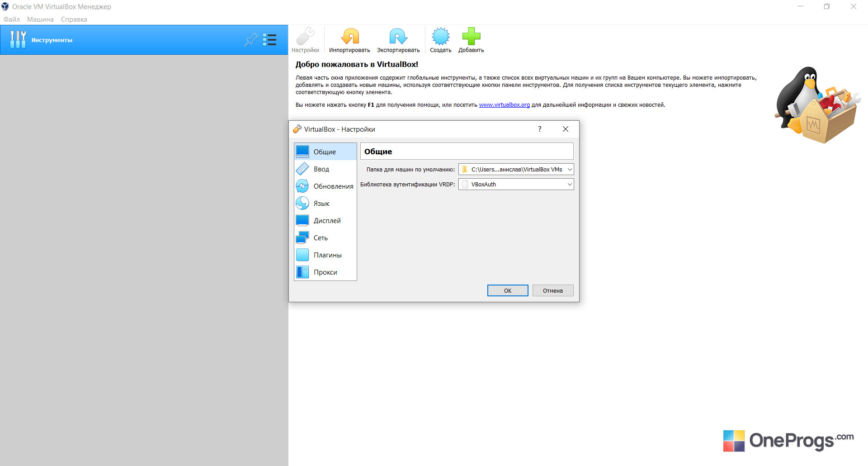The width and height of the screenshot is (868, 466).
Task: Click the help question mark in settings dialog
Action: point(539,129)
